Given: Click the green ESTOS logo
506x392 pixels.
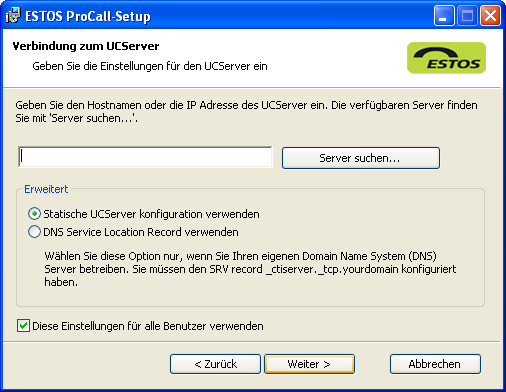Looking at the screenshot, I should coord(446,58).
